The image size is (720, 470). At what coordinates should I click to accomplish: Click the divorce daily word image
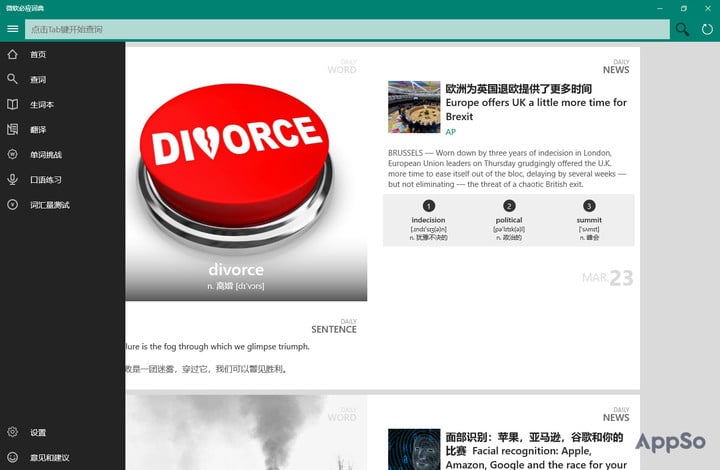click(x=246, y=174)
